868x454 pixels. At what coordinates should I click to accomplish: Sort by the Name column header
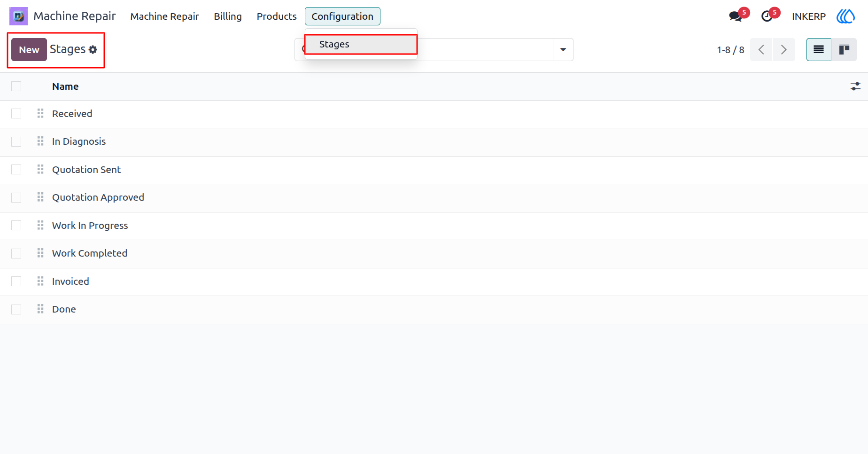pos(65,86)
